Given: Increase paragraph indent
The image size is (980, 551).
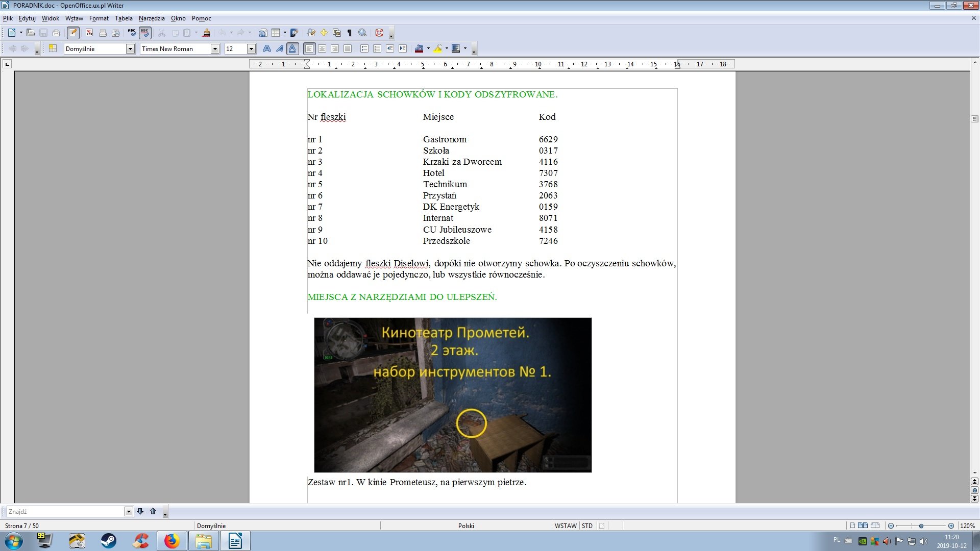Looking at the screenshot, I should 403,48.
